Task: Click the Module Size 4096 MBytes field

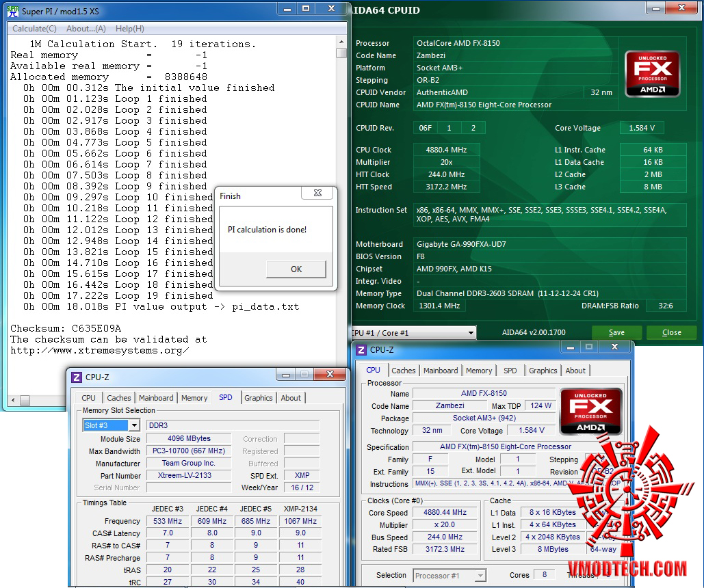Action: [189, 438]
